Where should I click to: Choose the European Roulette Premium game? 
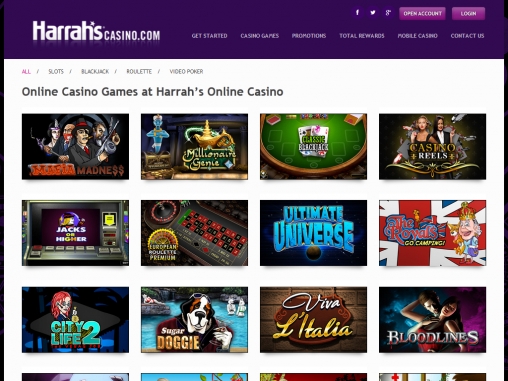[x=194, y=233]
